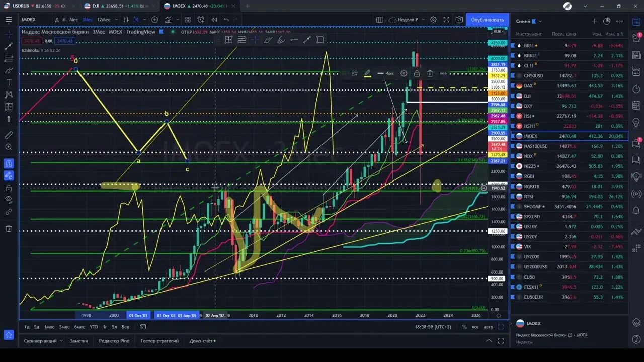Start bar replay with rewind icon

point(214,20)
